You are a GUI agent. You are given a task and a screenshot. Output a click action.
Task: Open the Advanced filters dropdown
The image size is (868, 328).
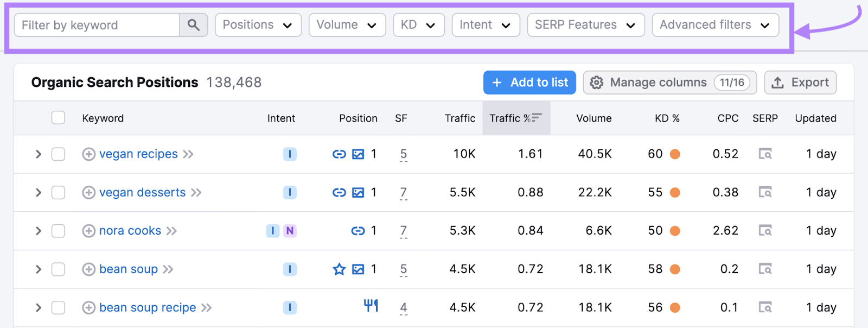pyautogui.click(x=714, y=25)
